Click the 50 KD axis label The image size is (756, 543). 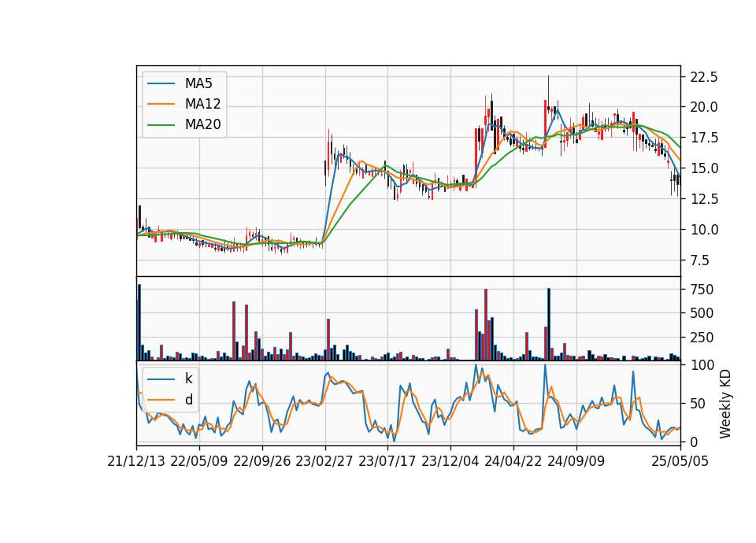(699, 404)
